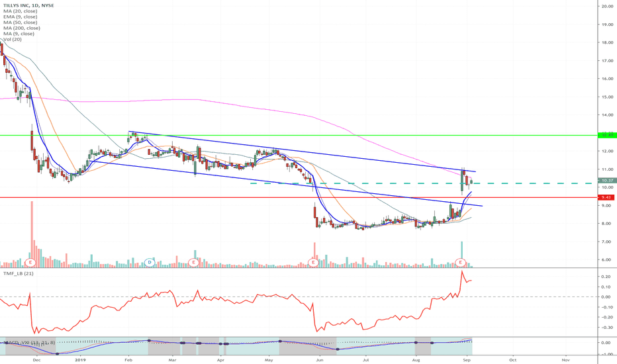Click the Apr label on time axis
This screenshot has height=364, width=617.
pos(220,359)
